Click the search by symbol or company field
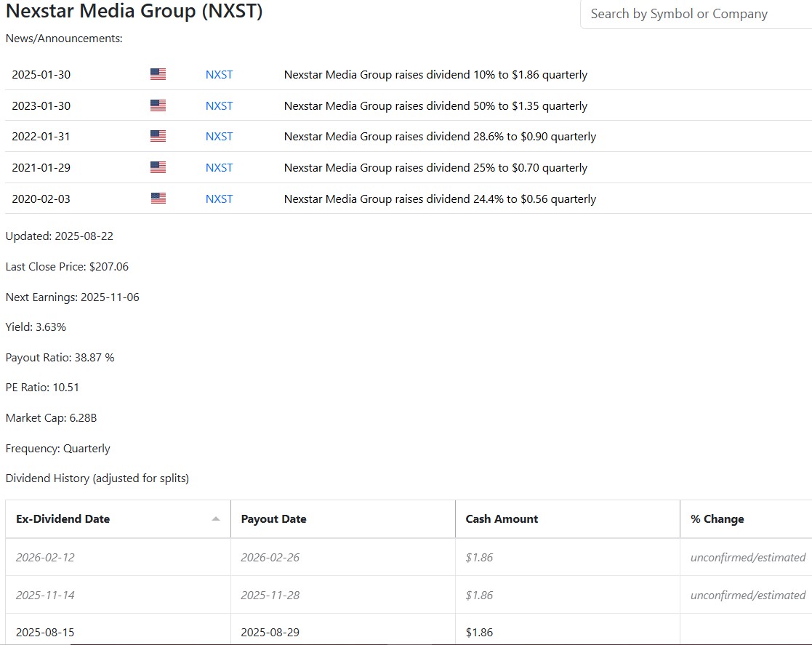 pos(696,14)
